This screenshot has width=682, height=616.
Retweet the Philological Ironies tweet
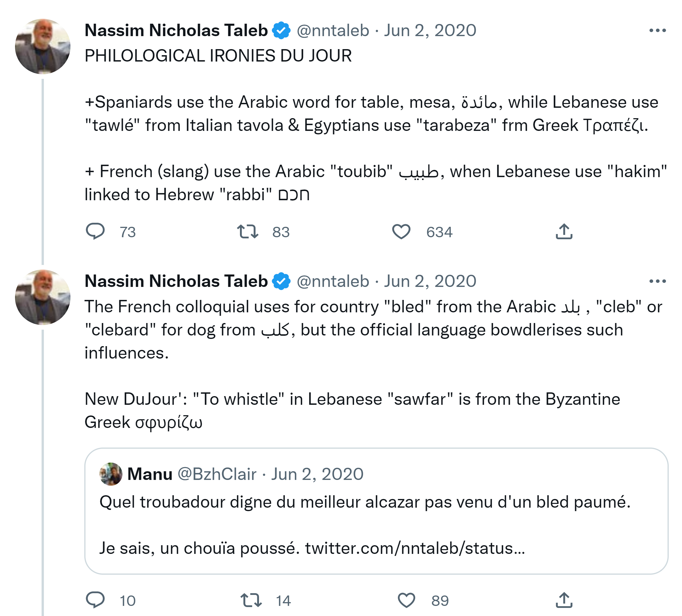coord(248,231)
